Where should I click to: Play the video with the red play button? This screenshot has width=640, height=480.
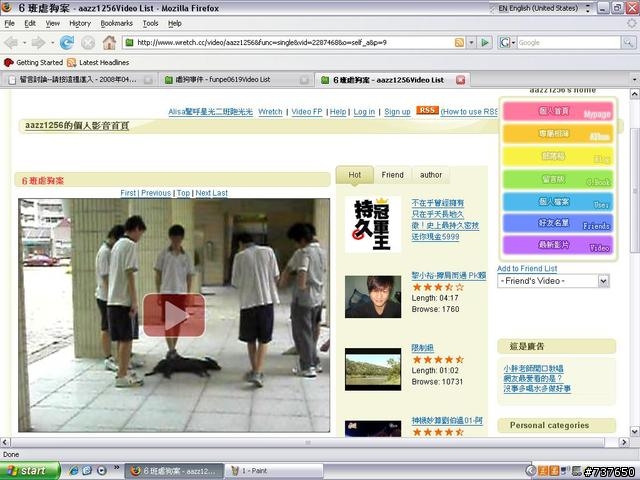pyautogui.click(x=174, y=315)
